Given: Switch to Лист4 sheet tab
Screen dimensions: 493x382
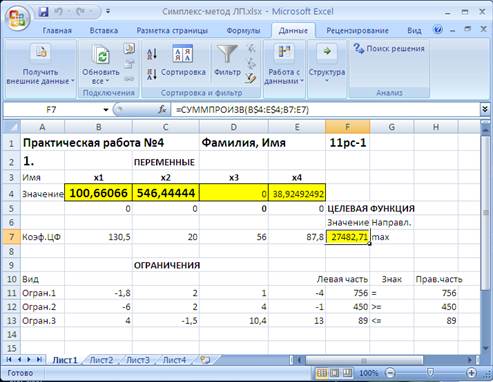Looking at the screenshot, I should 174,360.
